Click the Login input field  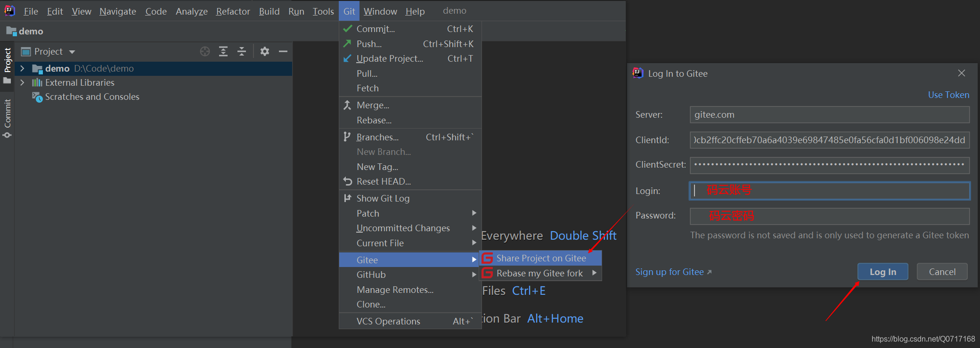[x=830, y=191]
